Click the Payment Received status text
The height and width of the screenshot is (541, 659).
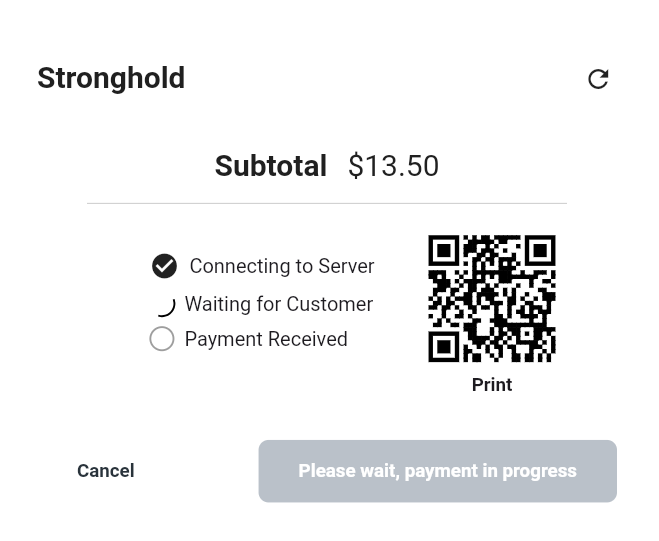pyautogui.click(x=266, y=339)
